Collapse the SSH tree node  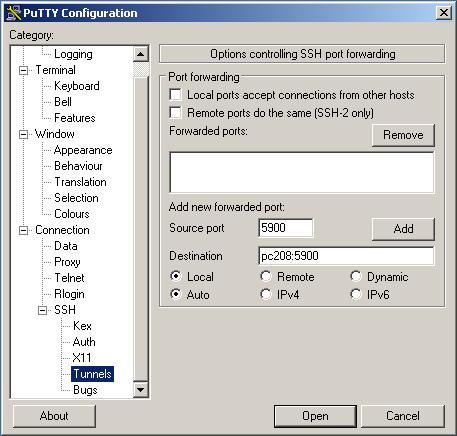click(42, 310)
